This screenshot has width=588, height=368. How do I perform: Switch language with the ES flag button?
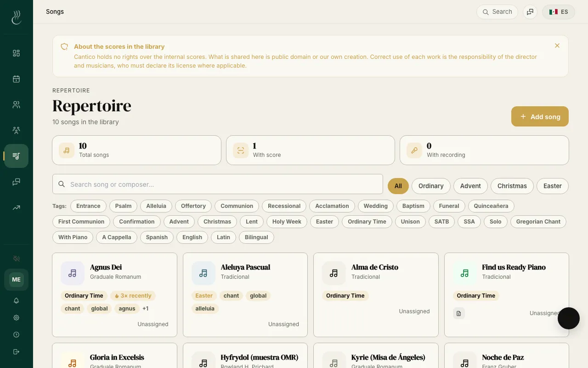coord(559,12)
